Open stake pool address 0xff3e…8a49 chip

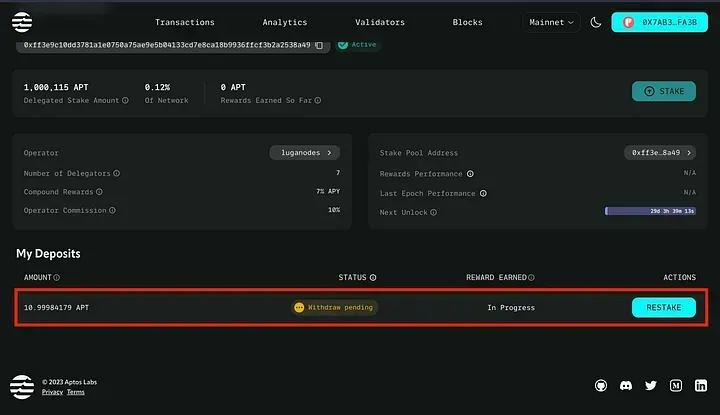[660, 152]
